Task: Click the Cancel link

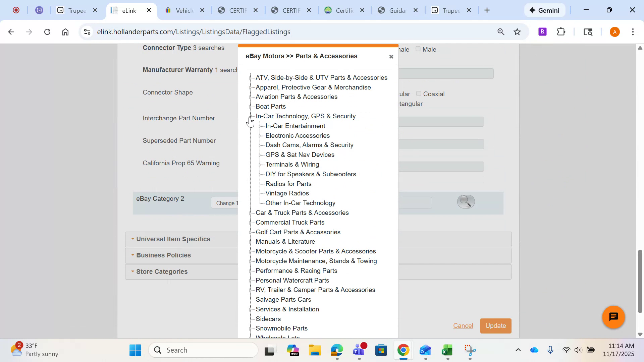Action: pos(463,325)
